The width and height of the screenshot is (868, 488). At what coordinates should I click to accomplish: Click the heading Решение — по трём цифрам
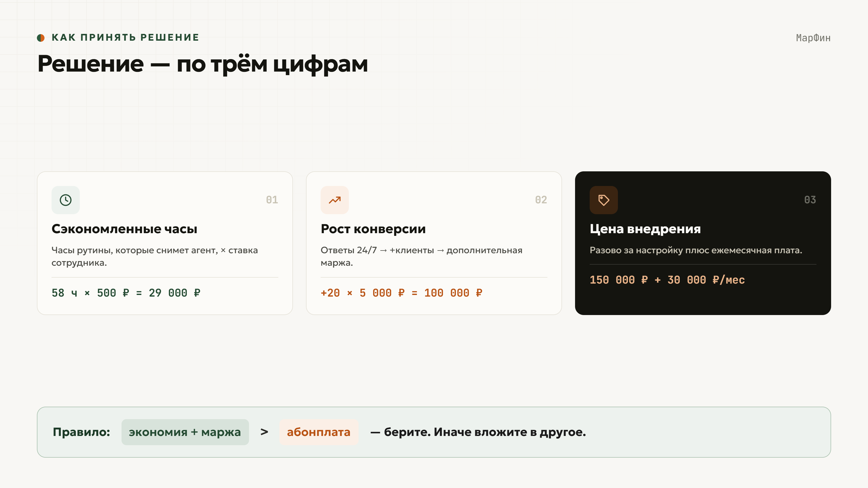click(x=203, y=64)
